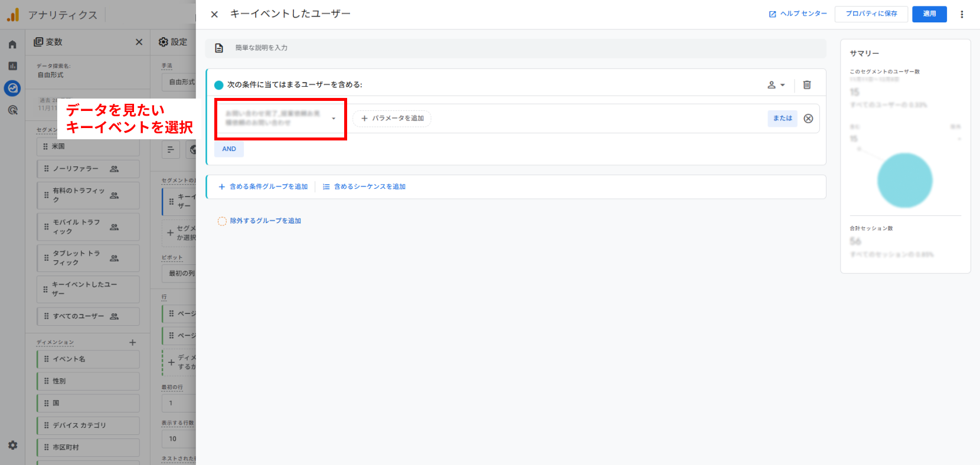The image size is (980, 465).
Task: Click the AND button
Action: 229,149
